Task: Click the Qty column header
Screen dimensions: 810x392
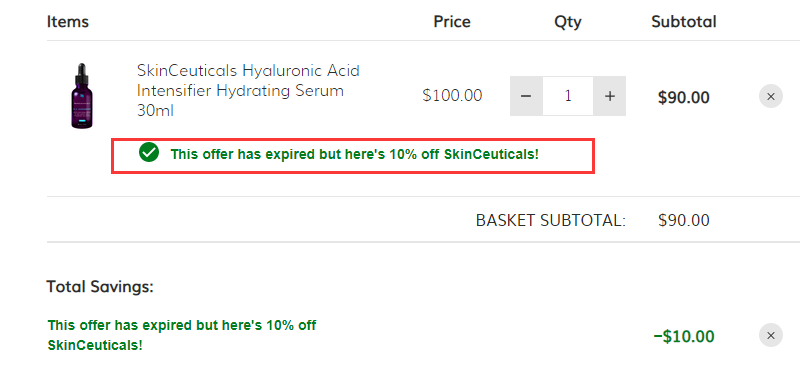Action: [x=568, y=22]
